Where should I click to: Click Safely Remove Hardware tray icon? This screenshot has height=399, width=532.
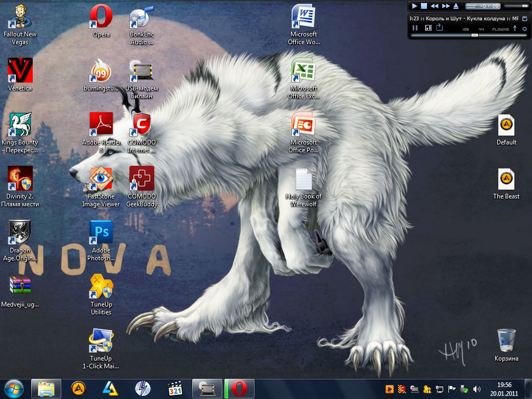click(464, 389)
